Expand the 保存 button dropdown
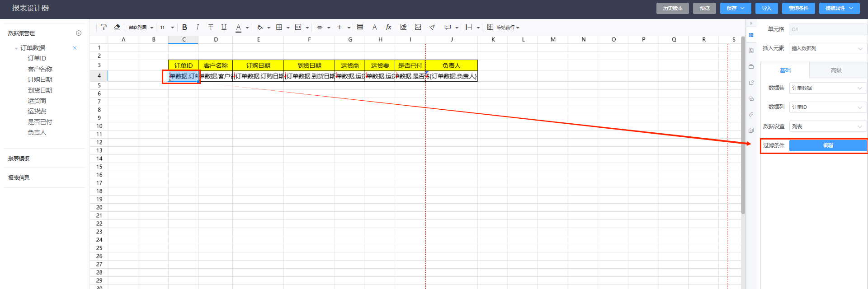 click(x=742, y=8)
